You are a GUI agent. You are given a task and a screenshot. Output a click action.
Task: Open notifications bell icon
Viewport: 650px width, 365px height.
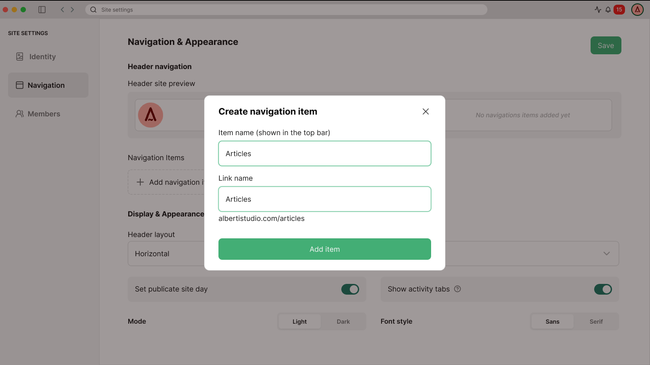click(608, 10)
